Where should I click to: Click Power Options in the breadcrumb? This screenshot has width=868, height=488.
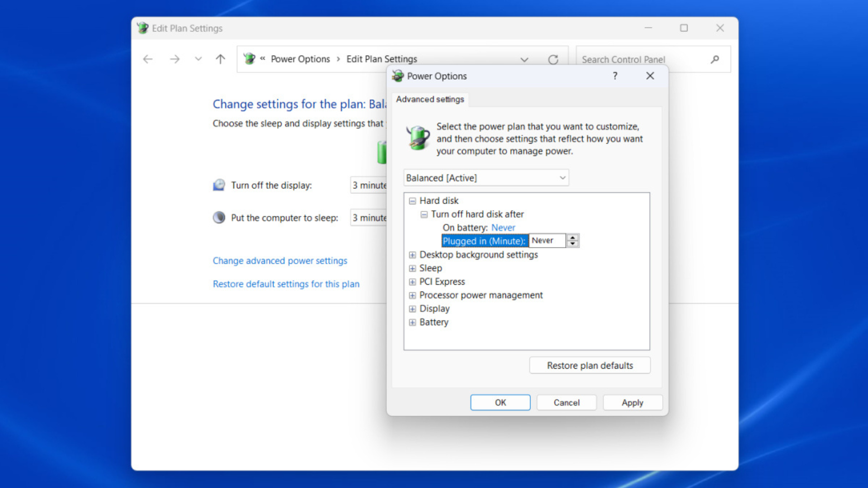point(300,59)
